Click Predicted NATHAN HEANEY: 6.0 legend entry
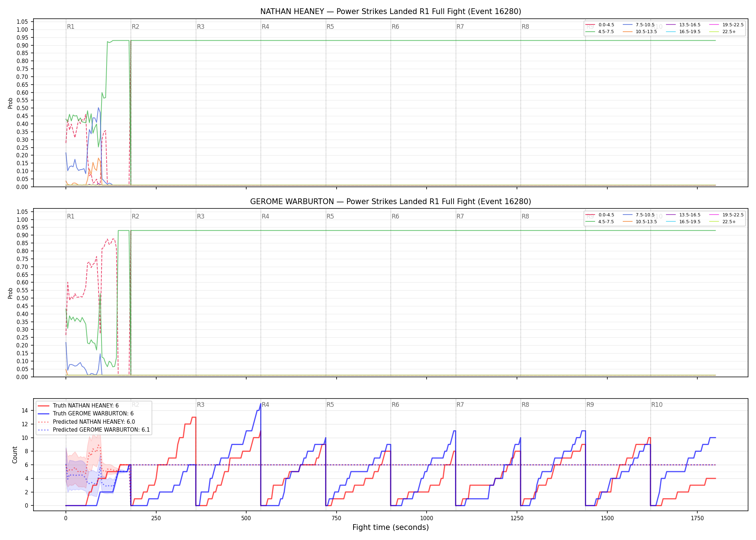 (86, 422)
